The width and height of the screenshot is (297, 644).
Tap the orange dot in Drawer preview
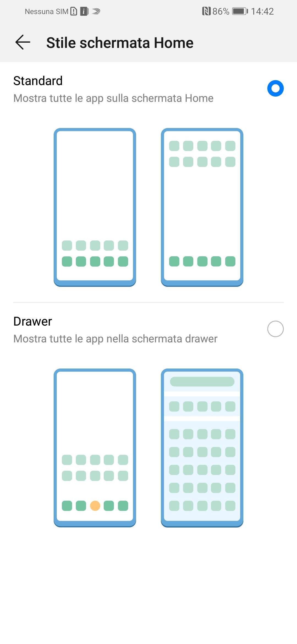(95, 506)
